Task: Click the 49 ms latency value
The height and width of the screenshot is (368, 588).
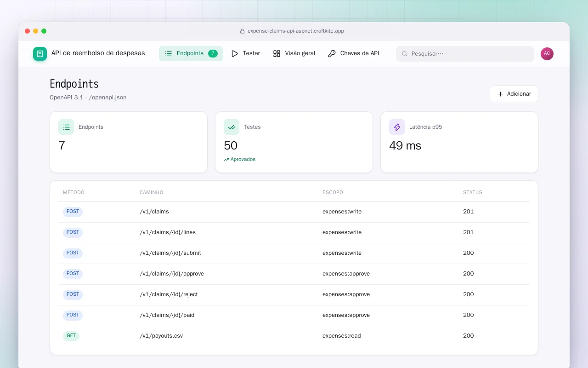Action: click(405, 146)
